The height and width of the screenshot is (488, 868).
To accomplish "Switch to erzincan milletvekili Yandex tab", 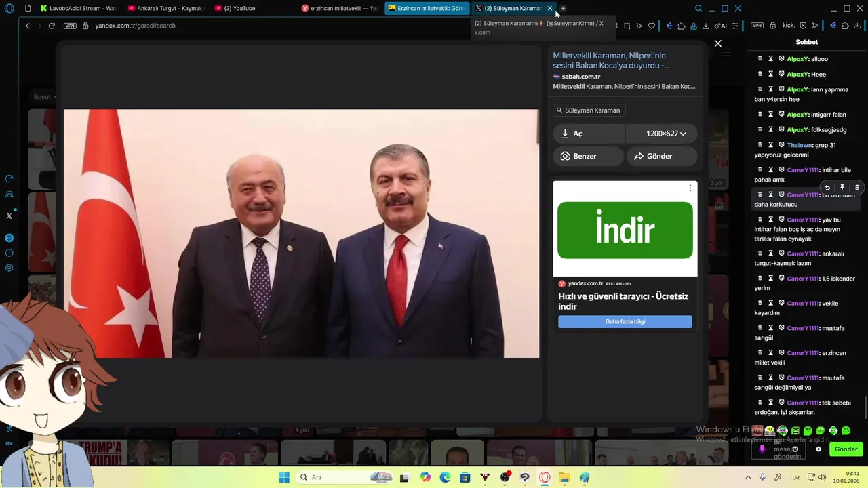I will pyautogui.click(x=340, y=8).
